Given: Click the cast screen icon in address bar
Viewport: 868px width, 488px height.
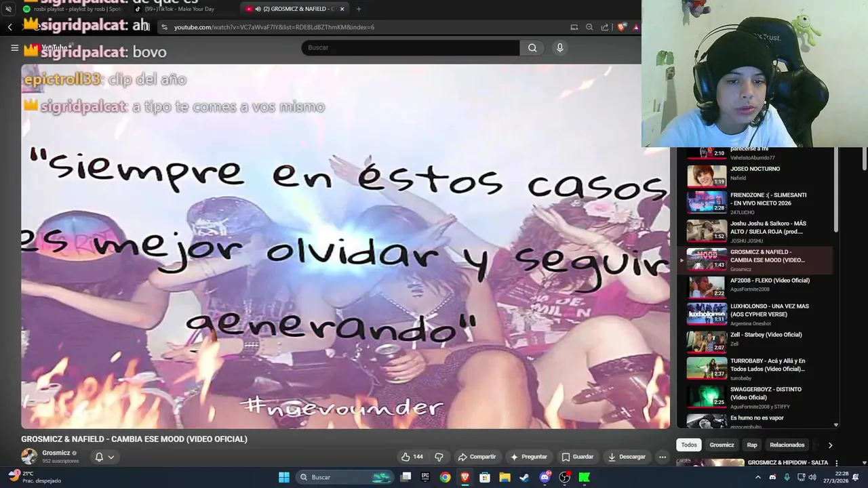Looking at the screenshot, I should click(x=574, y=27).
